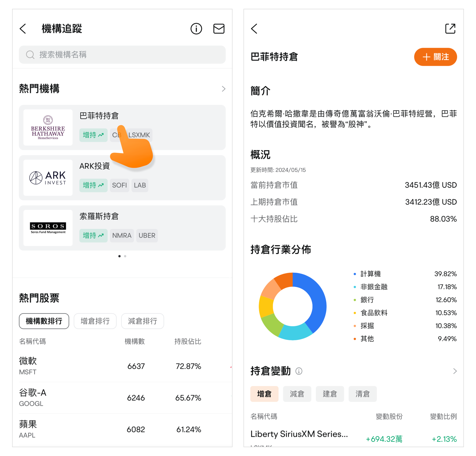Switch to the 增倉排行 ranking

[95, 321]
